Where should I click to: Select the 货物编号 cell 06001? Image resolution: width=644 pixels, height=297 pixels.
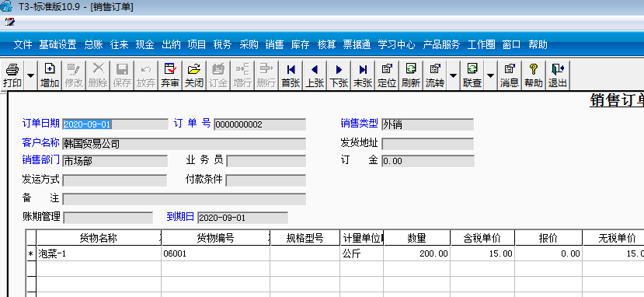216,254
